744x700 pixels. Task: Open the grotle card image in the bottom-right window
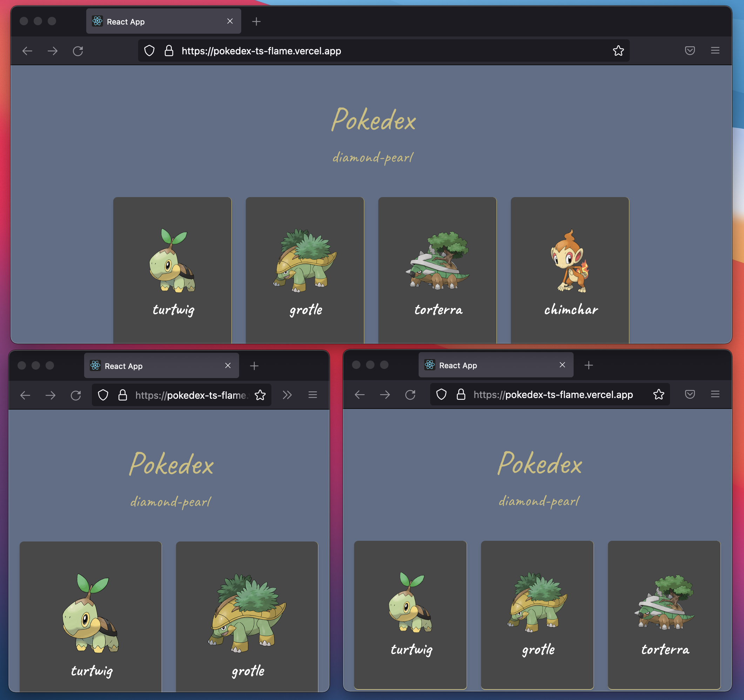(x=537, y=602)
